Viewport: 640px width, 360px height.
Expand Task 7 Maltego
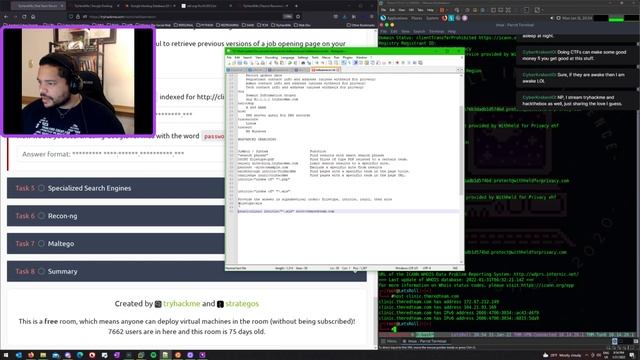tap(187, 244)
